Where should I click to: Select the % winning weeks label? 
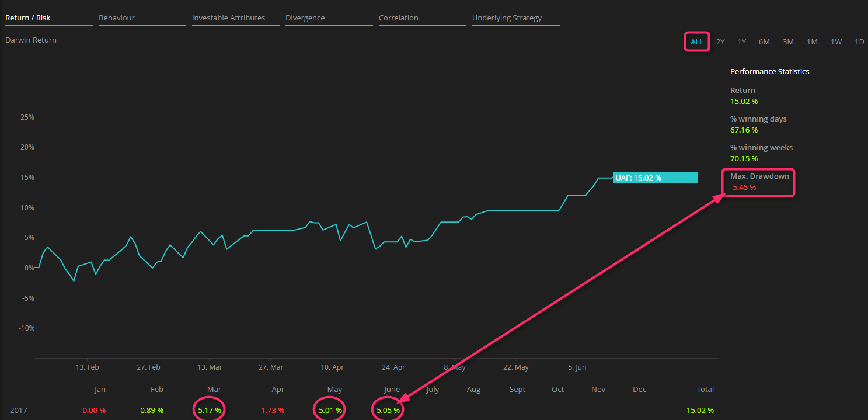pyautogui.click(x=761, y=147)
